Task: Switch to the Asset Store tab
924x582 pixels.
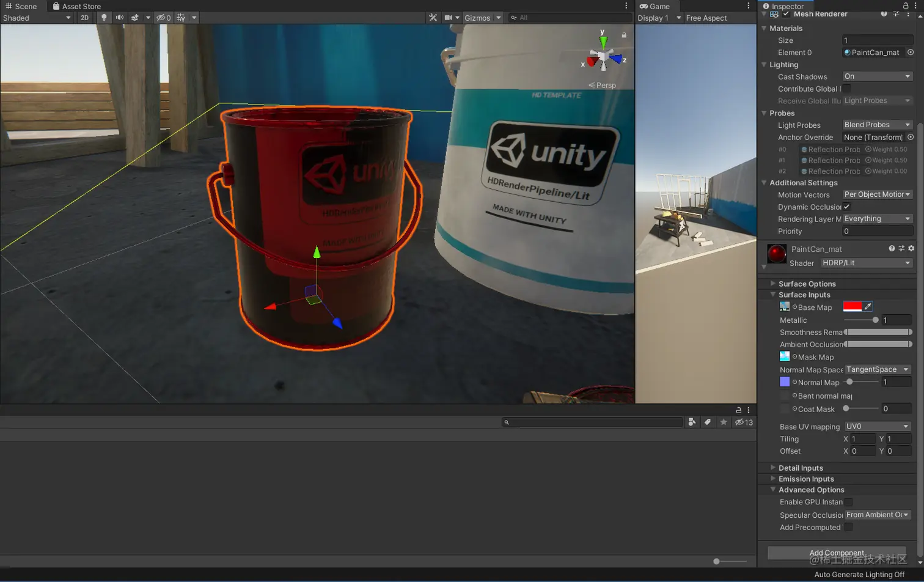Action: [77, 6]
